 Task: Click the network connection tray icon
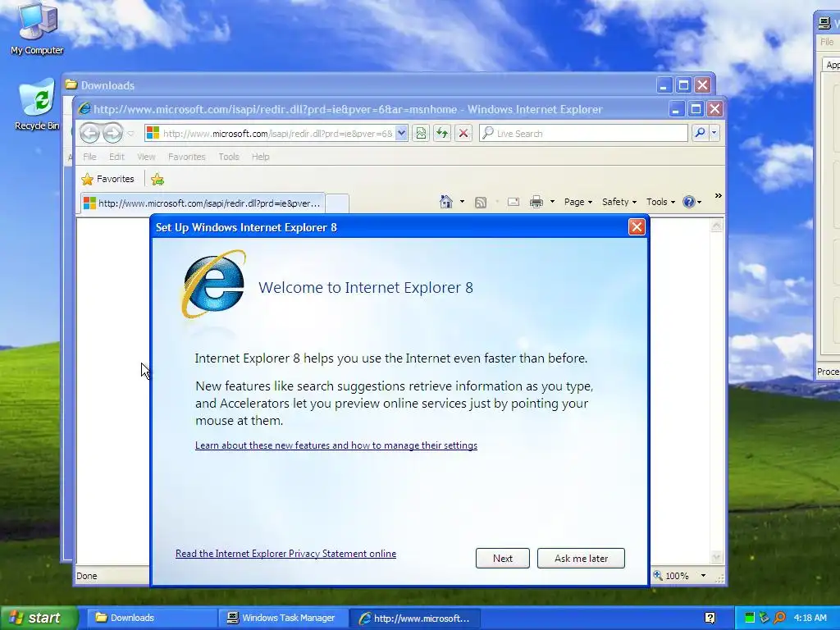764,618
